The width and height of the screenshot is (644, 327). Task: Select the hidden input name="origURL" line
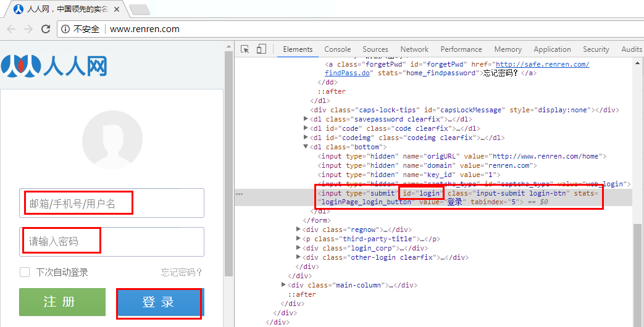462,156
